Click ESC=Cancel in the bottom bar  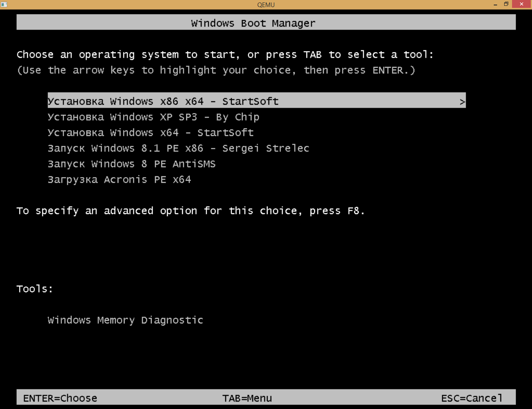[472, 398]
